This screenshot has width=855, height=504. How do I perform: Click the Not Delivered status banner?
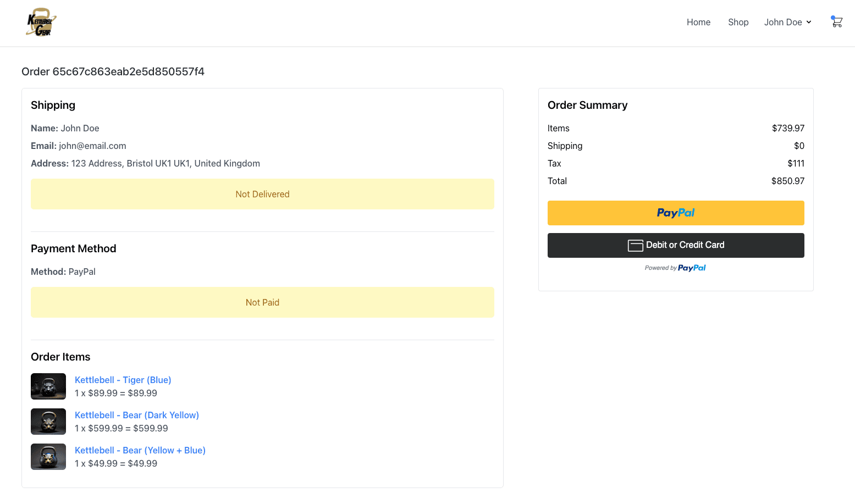[x=262, y=194]
